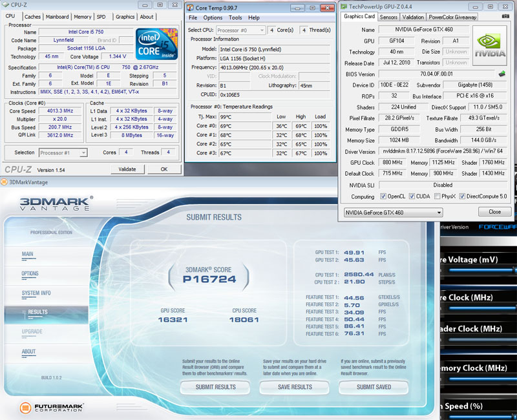The width and height of the screenshot is (517, 420).
Task: Open the Sensors tab in GPU-Z
Action: tap(388, 17)
